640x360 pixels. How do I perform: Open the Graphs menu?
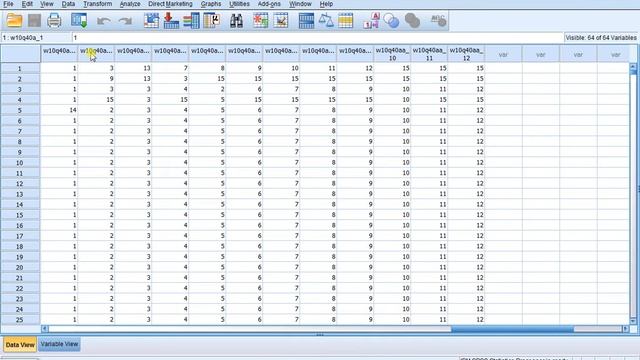pos(211,4)
